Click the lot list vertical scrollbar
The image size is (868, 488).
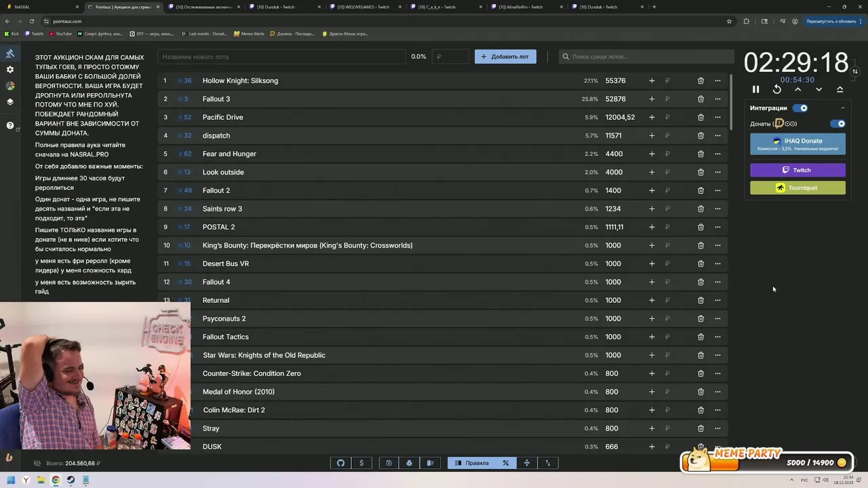coord(731,102)
